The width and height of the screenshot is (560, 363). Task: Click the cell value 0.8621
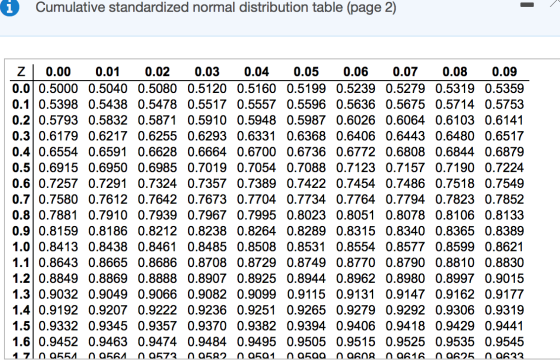504,247
